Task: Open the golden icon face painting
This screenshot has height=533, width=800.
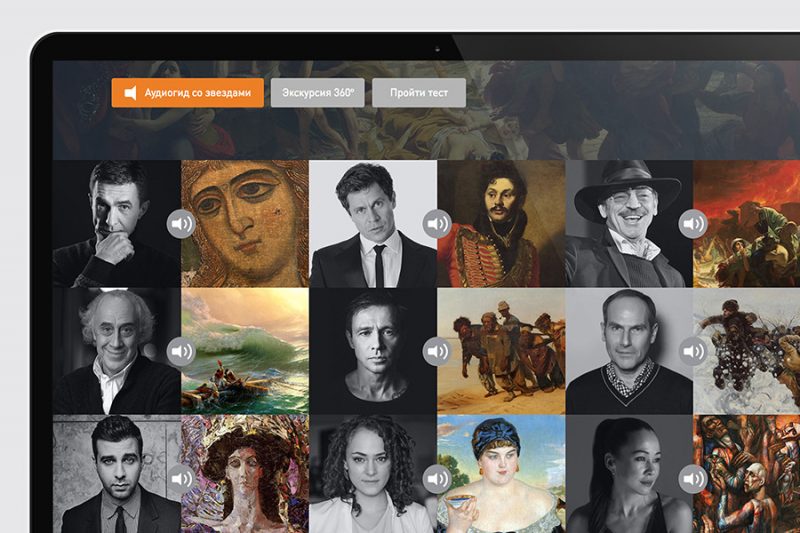Action: [245, 224]
